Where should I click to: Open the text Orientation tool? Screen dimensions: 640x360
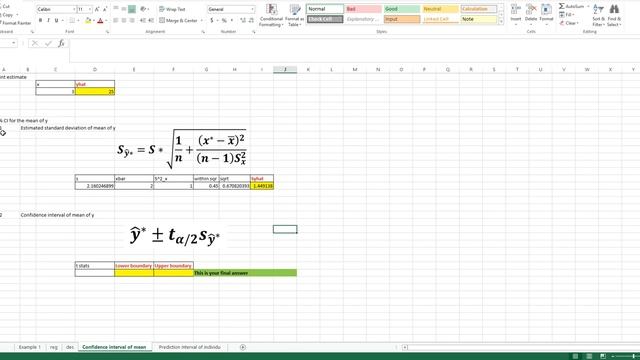click(143, 9)
